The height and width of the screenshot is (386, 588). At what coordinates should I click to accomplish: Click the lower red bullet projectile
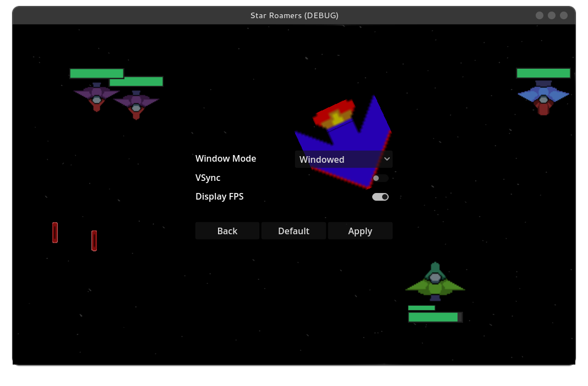tap(94, 240)
